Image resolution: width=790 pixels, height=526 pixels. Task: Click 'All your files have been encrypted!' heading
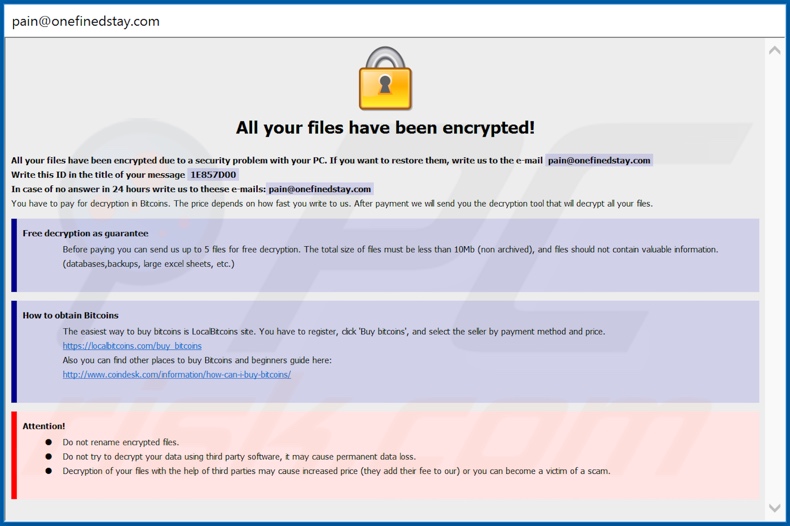tap(385, 128)
